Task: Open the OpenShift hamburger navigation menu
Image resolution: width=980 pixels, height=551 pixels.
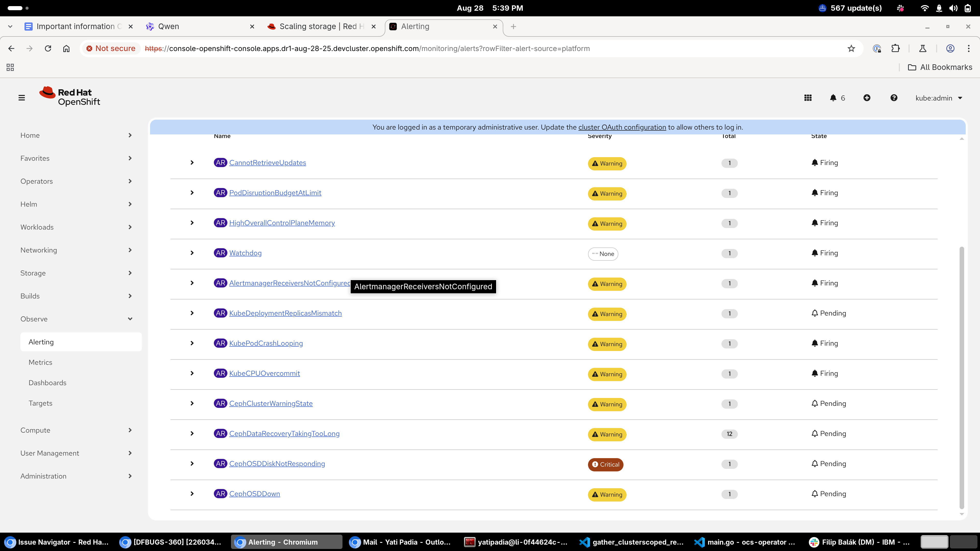Action: click(x=22, y=98)
